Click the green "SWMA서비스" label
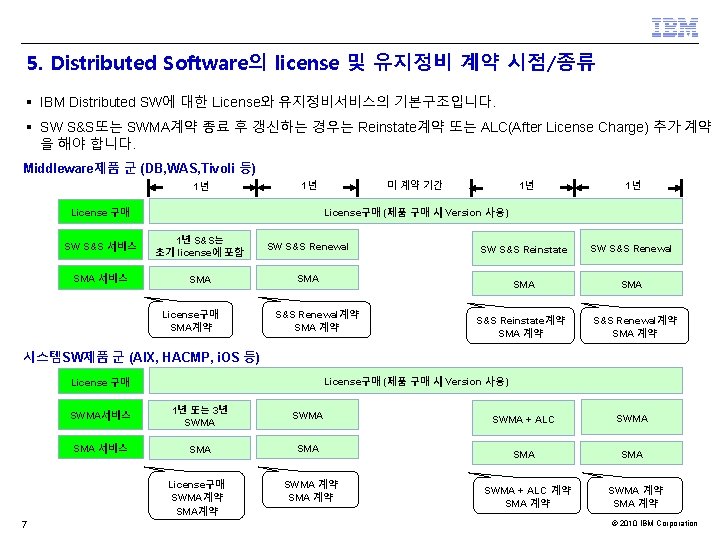Screen dimensions: 720x540 (x=101, y=415)
